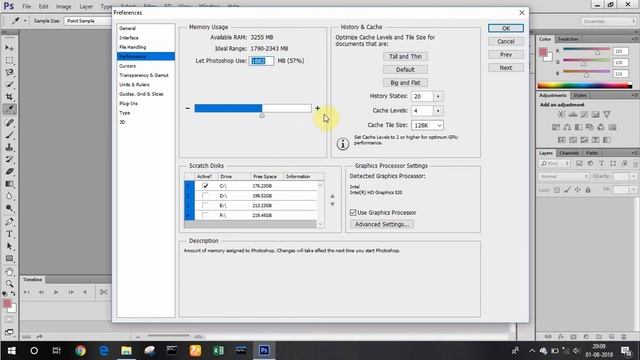Enable the E:\ scratch disk checkbox
Image resolution: width=640 pixels, height=360 pixels.
pos(205,205)
